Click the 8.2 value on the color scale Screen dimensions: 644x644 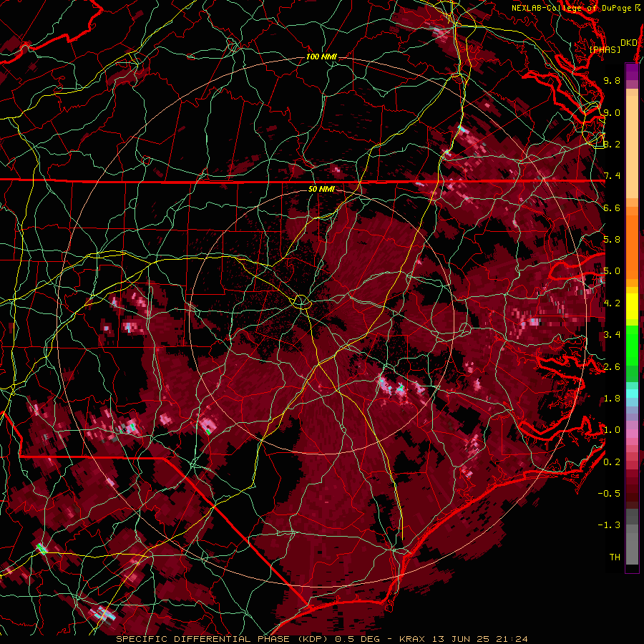pos(612,144)
